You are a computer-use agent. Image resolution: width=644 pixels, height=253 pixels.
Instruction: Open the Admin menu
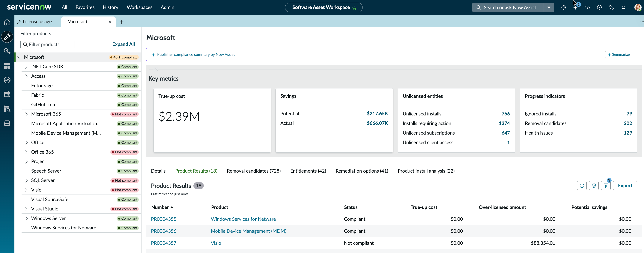click(x=168, y=7)
